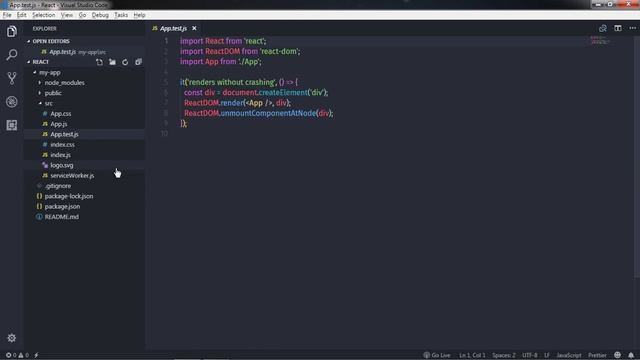Open the Go menu
Viewport: 640px width, 360px height.
pyautogui.click(x=82, y=15)
